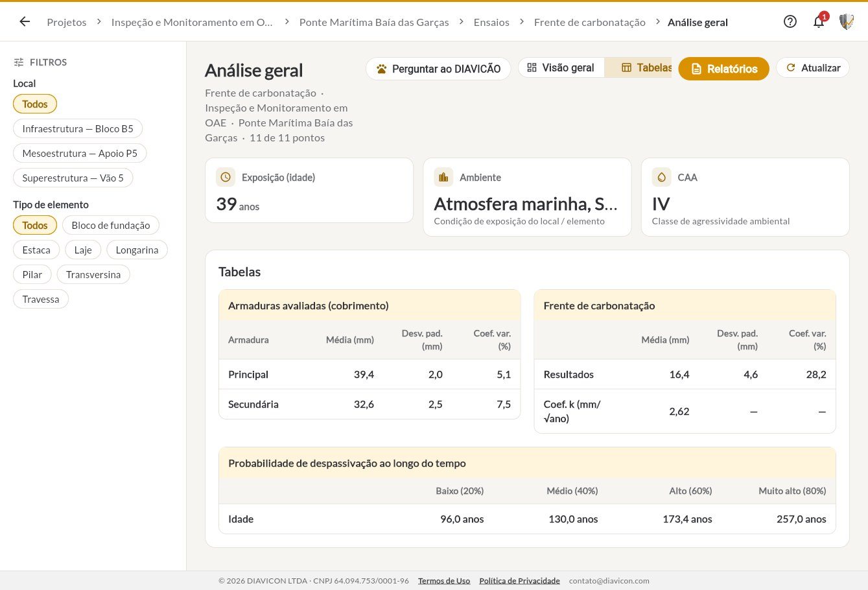Viewport: 868px width, 590px height.
Task: Open the help question mark icon
Action: point(790,21)
